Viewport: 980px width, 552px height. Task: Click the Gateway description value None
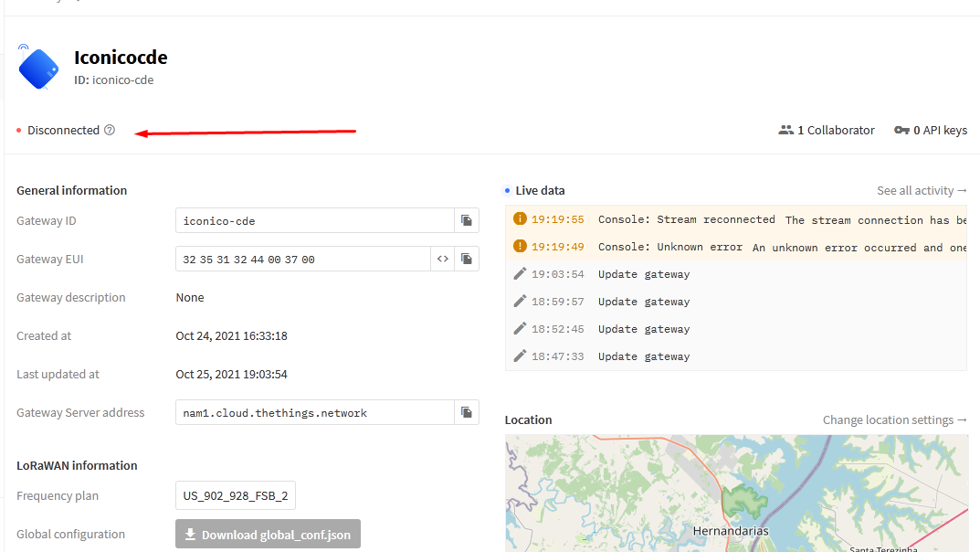[190, 298]
